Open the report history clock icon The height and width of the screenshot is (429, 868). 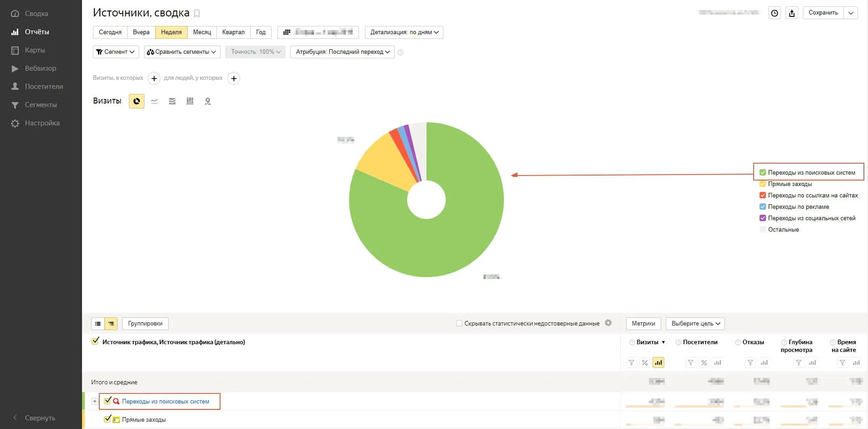point(775,13)
